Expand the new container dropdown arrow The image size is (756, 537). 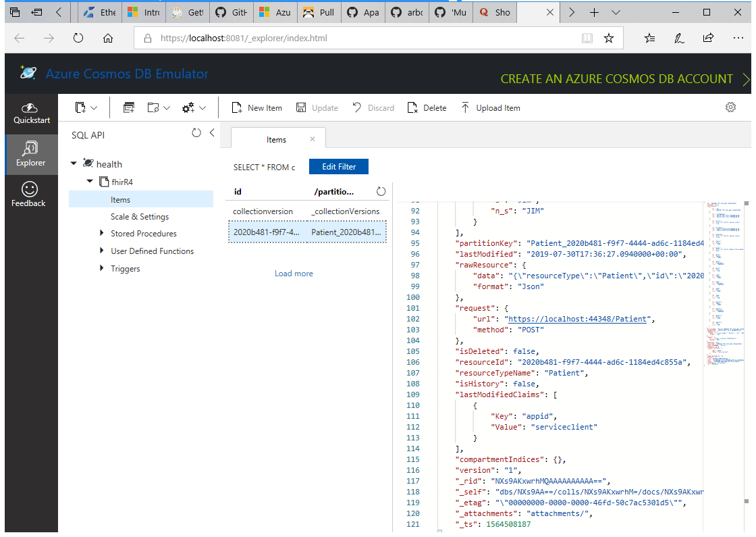point(92,107)
